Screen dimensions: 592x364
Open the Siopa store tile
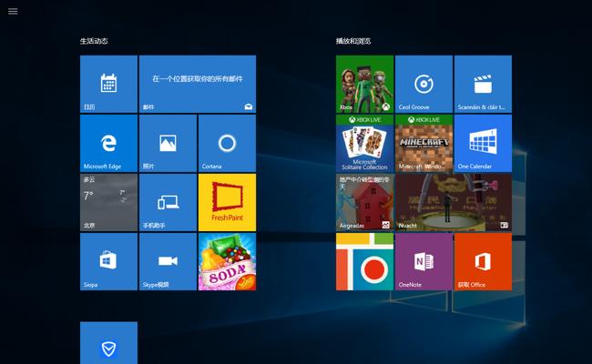108,262
